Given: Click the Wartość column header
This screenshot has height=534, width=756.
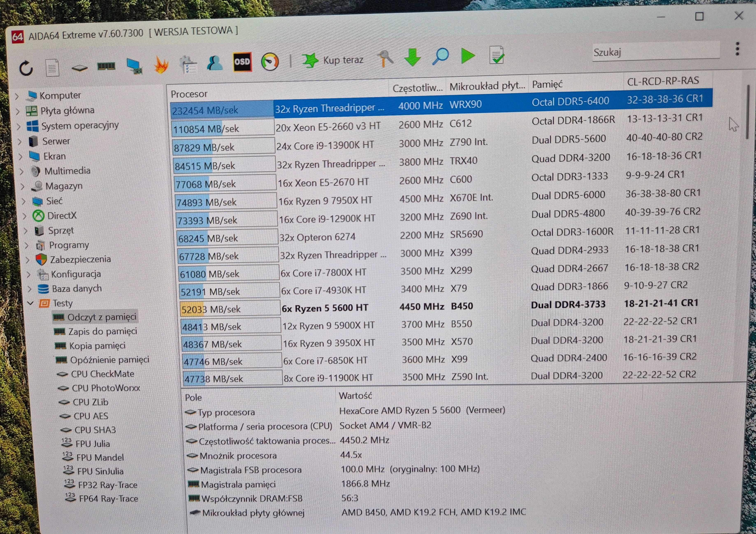Looking at the screenshot, I should click(x=355, y=395).
